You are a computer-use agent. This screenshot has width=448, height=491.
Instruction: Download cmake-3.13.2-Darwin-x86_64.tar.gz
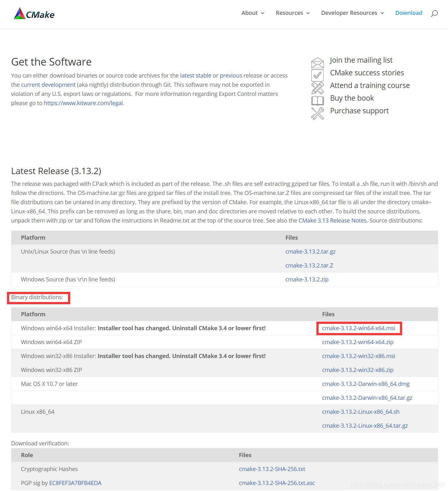pos(367,398)
